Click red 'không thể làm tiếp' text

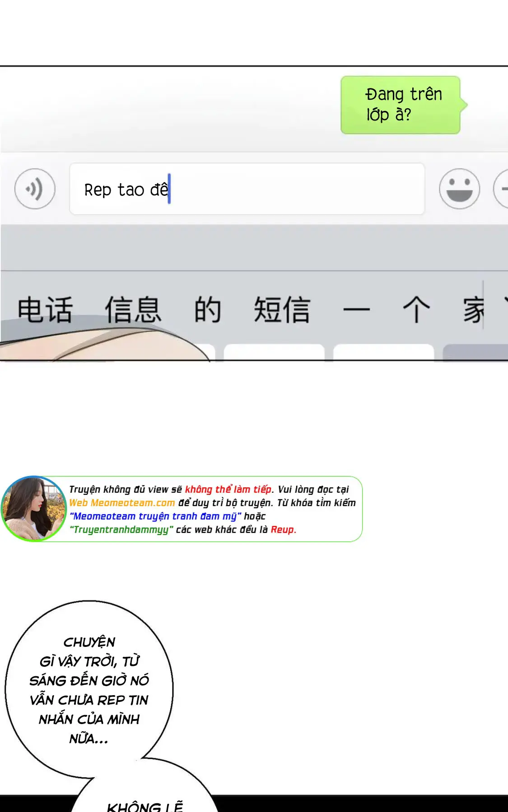[228, 489]
